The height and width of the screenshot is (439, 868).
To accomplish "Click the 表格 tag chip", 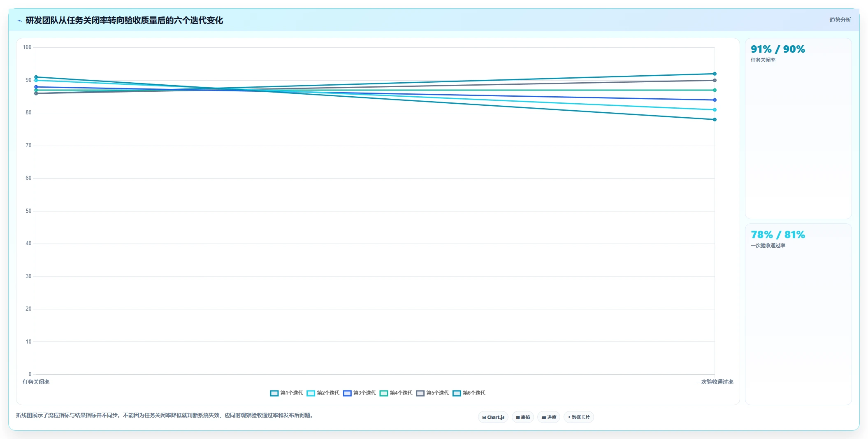I will point(523,417).
